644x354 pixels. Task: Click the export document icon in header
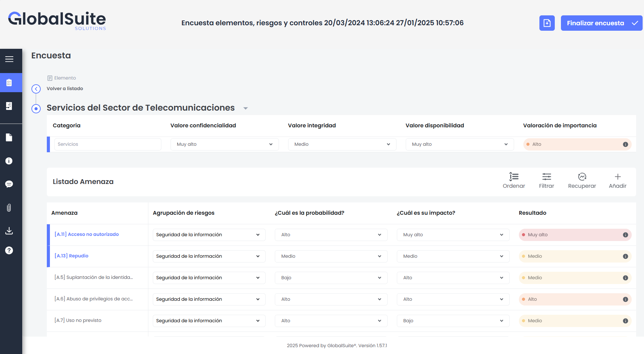pyautogui.click(x=547, y=23)
